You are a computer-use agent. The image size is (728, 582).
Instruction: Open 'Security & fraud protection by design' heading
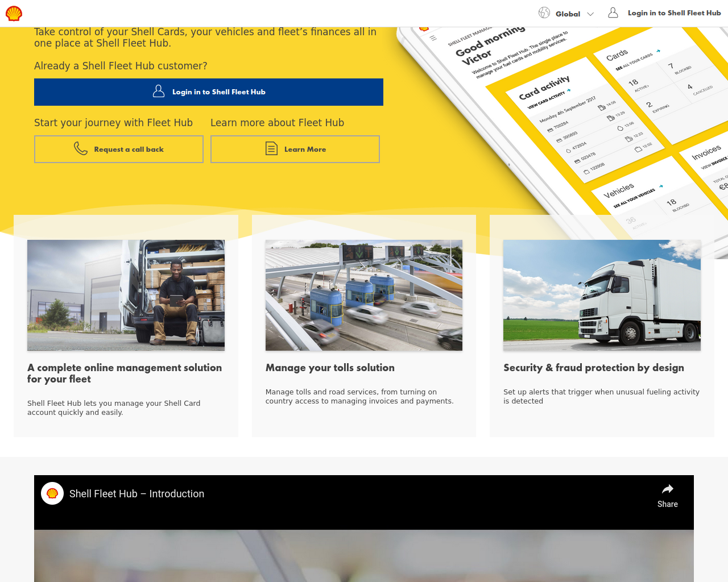tap(594, 368)
